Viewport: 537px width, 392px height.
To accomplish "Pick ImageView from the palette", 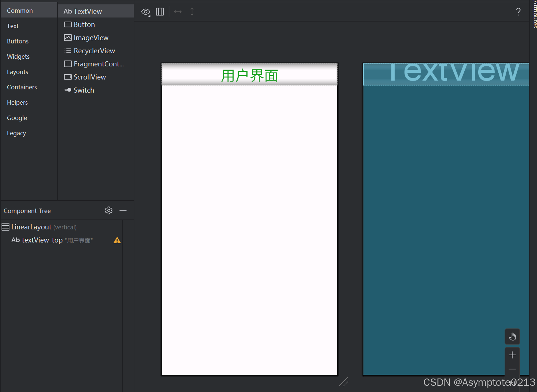I will click(x=96, y=38).
